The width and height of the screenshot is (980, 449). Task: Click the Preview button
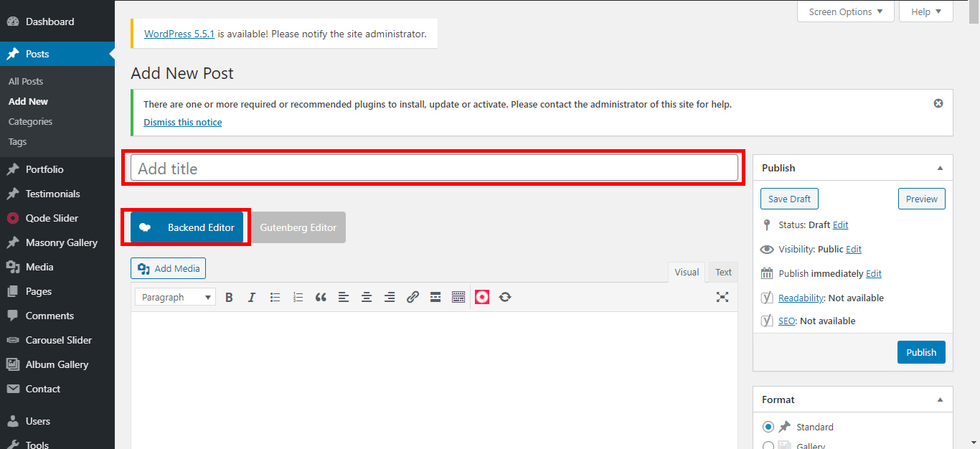(x=921, y=199)
